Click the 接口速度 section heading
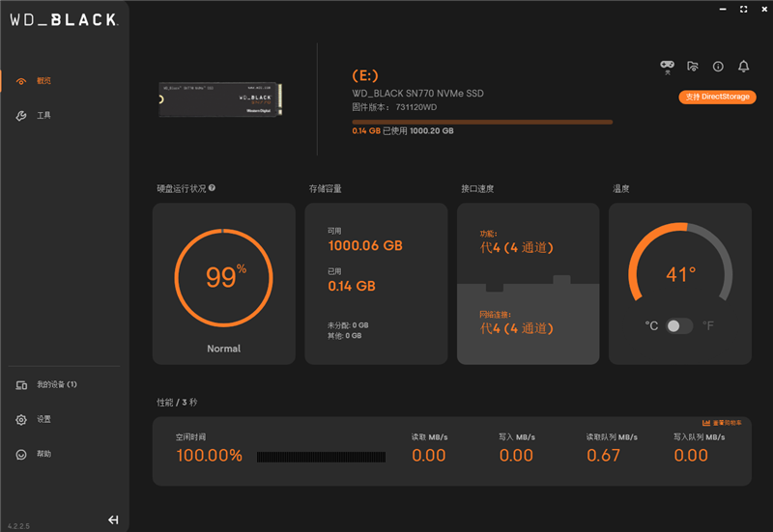The width and height of the screenshot is (773, 532). click(x=477, y=188)
